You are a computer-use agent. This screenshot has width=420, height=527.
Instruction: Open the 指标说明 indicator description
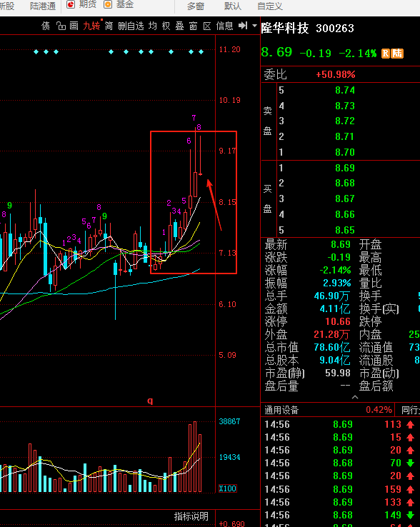coord(191,516)
